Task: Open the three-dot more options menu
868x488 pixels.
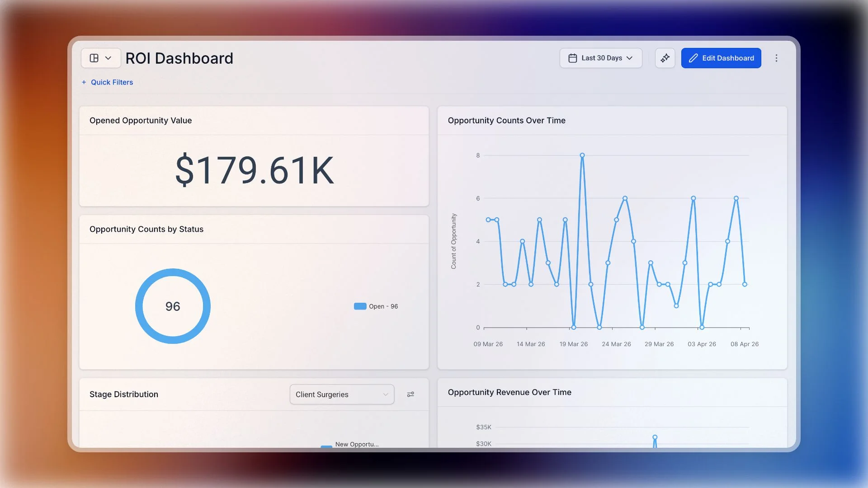Action: [776, 58]
